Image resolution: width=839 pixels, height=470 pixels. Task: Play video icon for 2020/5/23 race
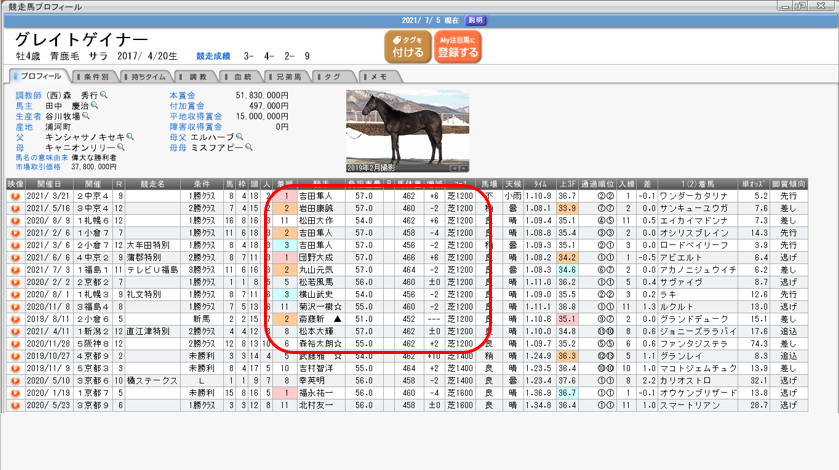tap(15, 407)
